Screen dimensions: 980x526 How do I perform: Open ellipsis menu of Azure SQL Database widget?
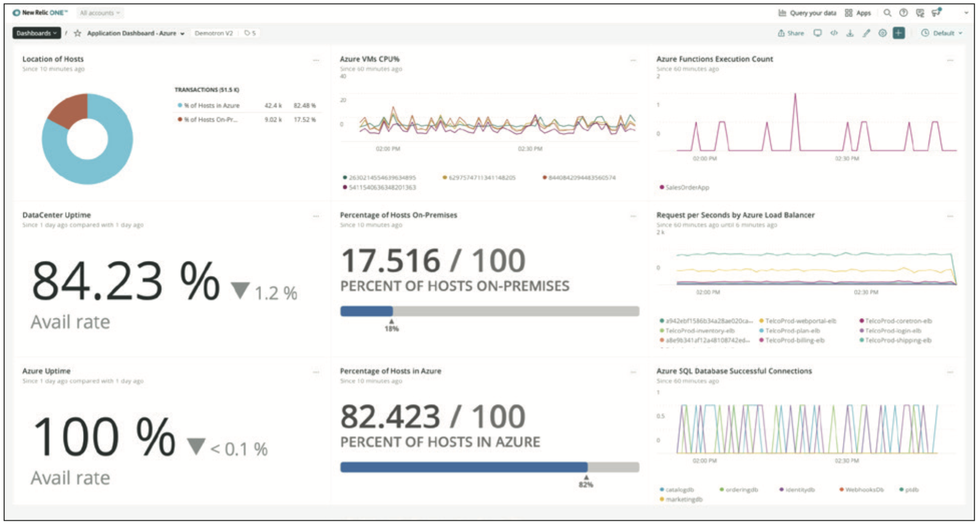click(950, 372)
